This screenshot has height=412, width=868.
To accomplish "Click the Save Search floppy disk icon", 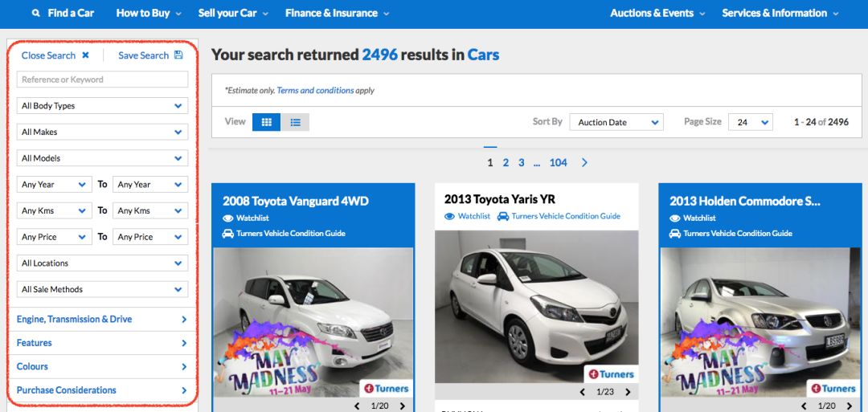I will click(178, 55).
